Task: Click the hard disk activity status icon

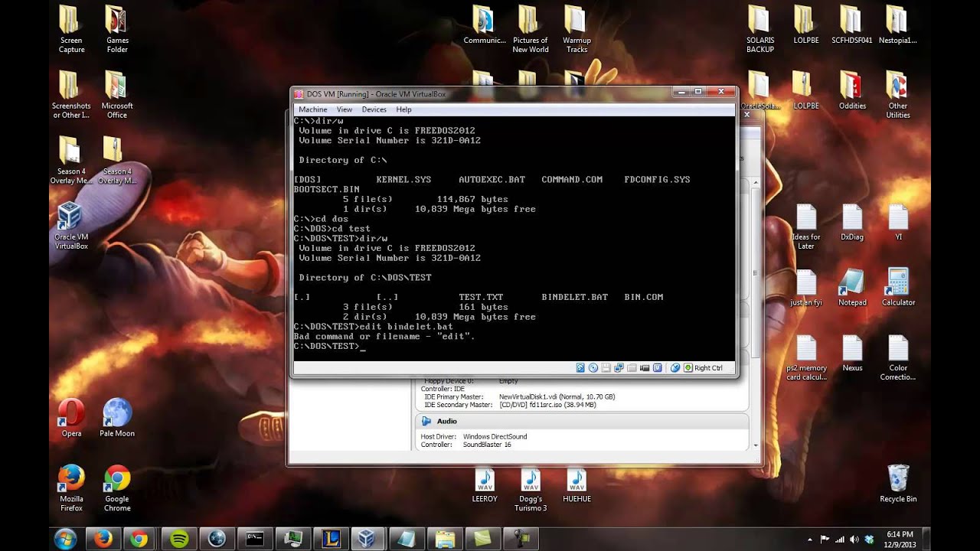Action: coord(580,368)
